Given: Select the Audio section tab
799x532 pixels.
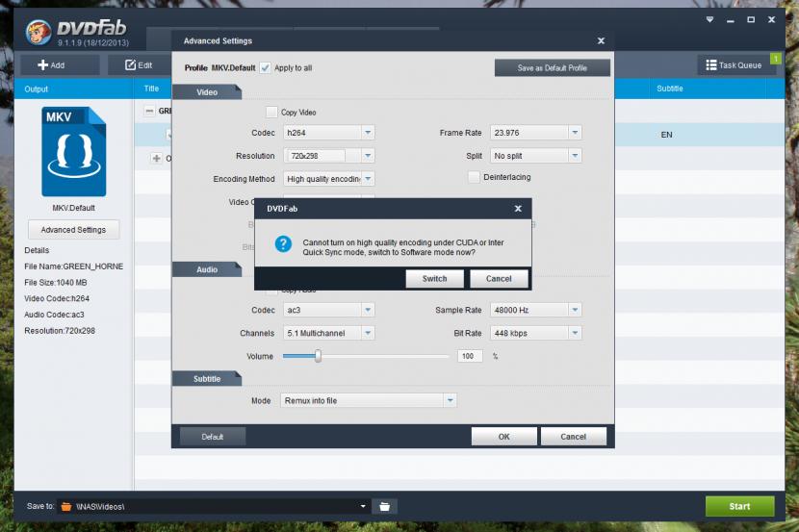Looking at the screenshot, I should coord(207,269).
